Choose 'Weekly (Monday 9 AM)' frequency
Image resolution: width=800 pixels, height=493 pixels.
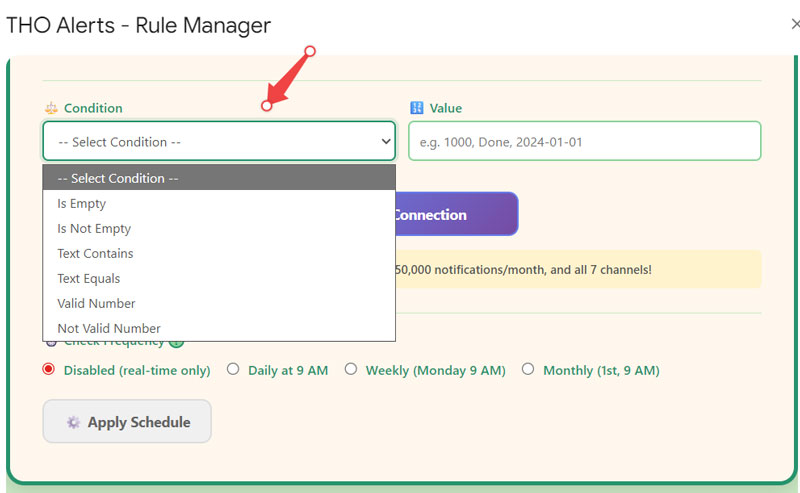[x=351, y=369]
